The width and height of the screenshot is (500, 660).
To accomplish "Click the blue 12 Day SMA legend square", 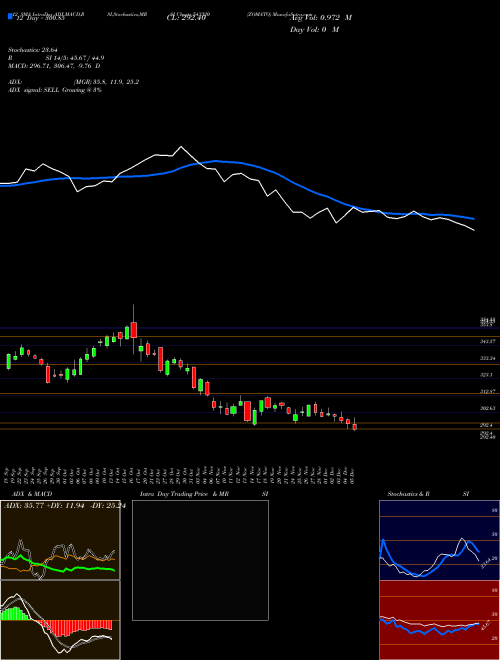I will (x=11, y=16).
